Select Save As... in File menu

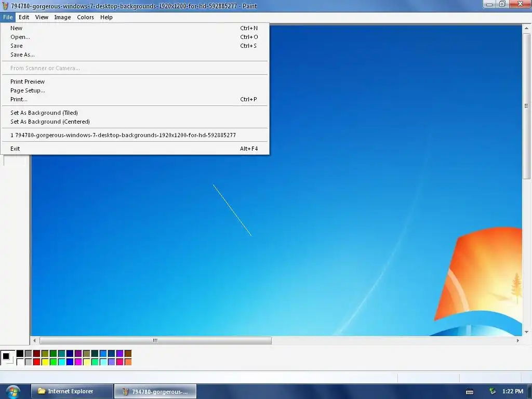click(x=135, y=55)
